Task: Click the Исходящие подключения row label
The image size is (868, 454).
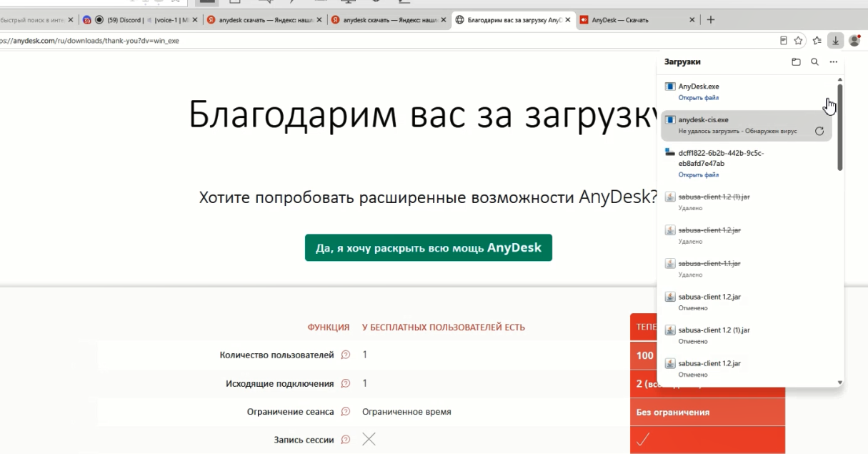Action: coord(279,383)
